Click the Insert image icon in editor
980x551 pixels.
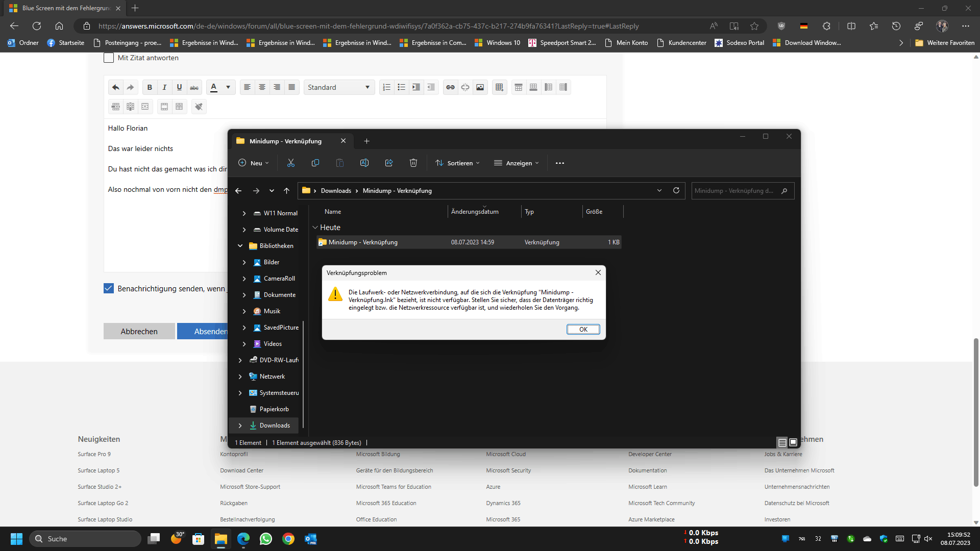480,87
